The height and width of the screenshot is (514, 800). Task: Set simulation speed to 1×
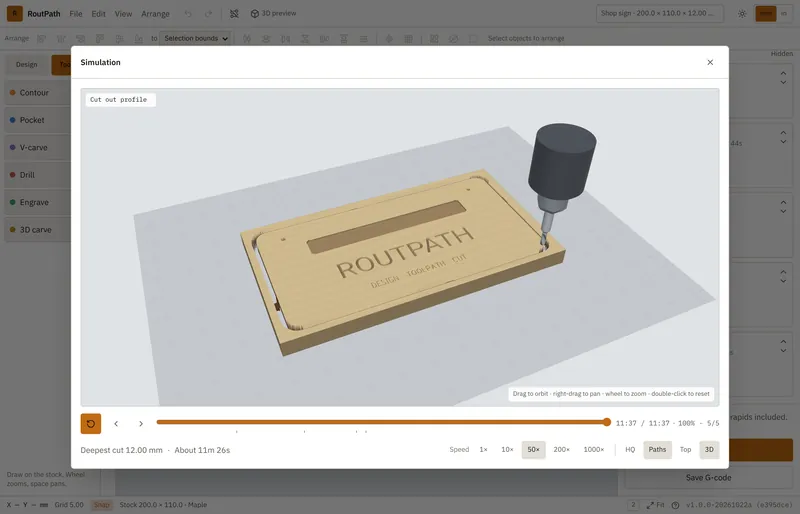484,450
